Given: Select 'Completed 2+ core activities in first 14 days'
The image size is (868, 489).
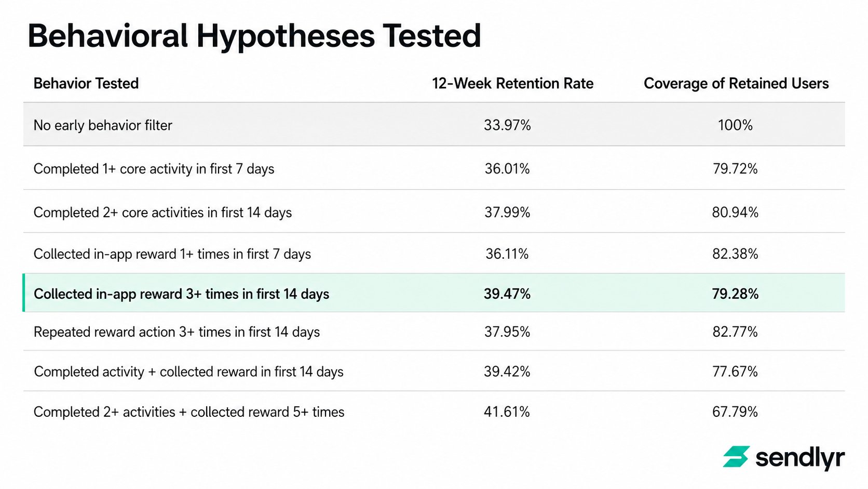Looking at the screenshot, I should point(162,213).
